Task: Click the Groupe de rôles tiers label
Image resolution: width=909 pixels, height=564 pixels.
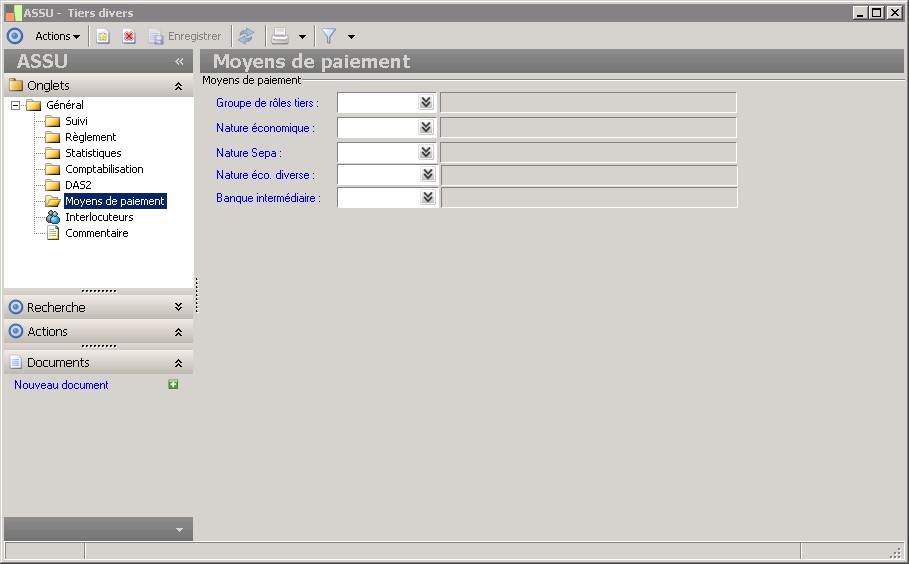Action: (x=267, y=103)
